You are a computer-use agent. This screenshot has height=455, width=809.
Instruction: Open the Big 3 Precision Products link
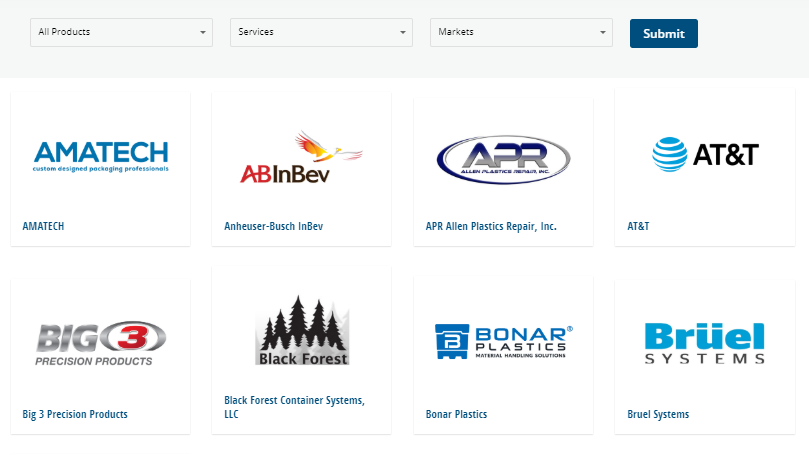tap(75, 414)
